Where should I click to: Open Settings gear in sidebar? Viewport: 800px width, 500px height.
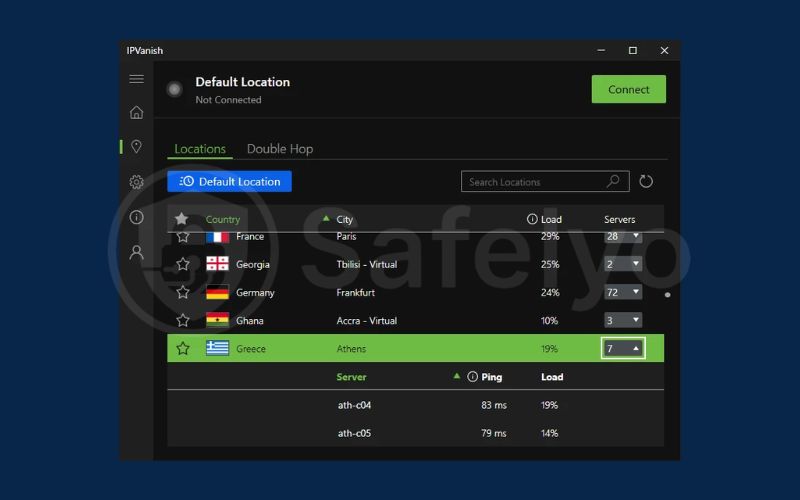137,182
